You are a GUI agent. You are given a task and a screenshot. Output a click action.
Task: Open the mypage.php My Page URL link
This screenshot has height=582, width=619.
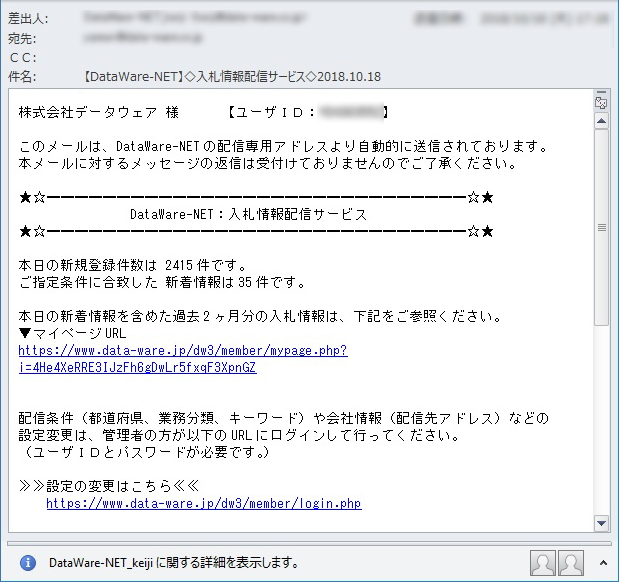[183, 359]
